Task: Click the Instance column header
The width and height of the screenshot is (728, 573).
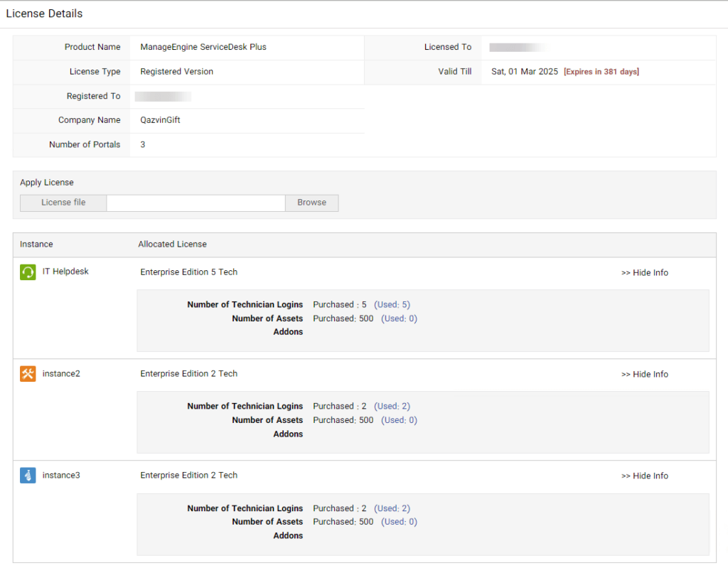Action: (36, 245)
